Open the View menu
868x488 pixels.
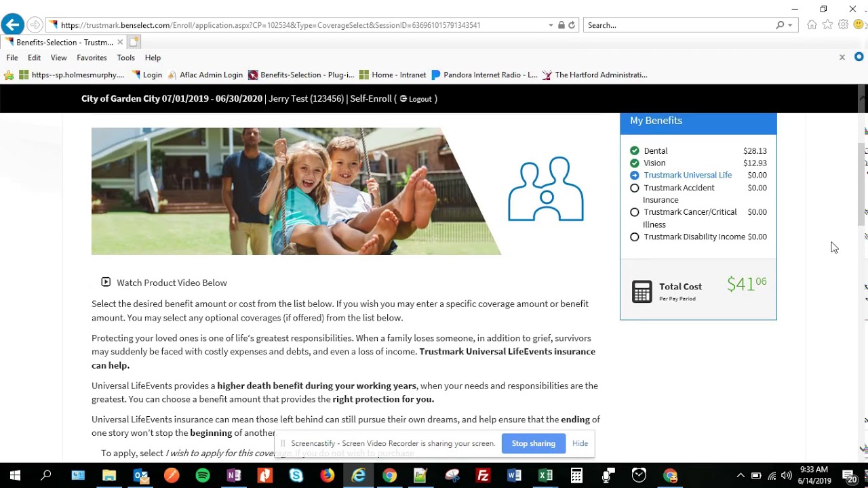[58, 58]
